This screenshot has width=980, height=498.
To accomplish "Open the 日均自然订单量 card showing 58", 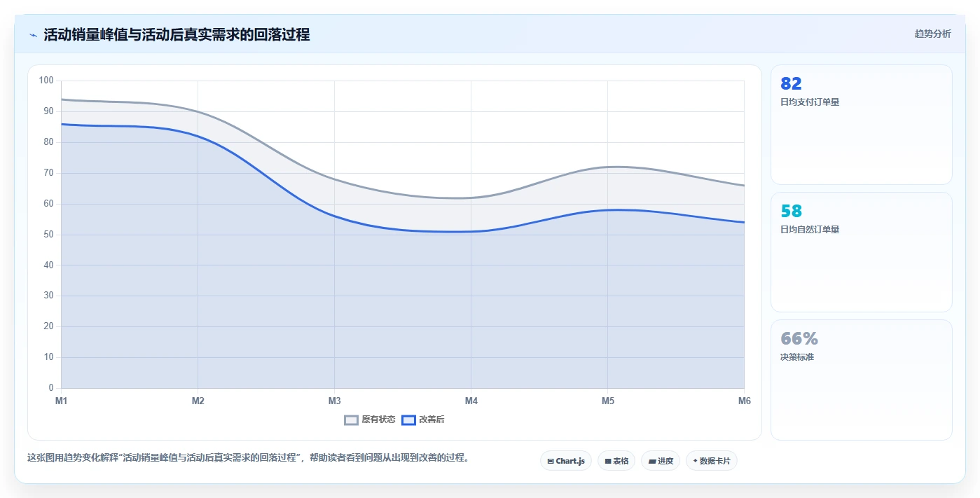I will [862, 252].
